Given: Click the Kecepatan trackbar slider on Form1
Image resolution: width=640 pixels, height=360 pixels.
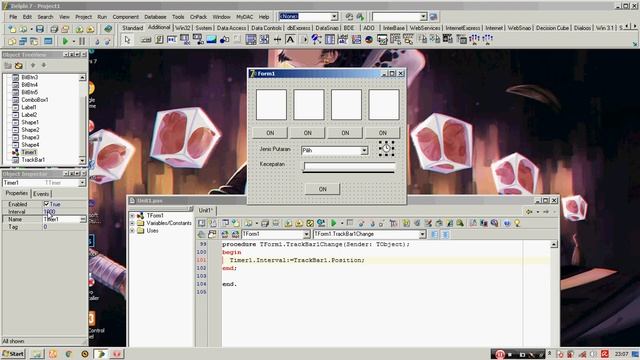Looking at the screenshot, I should point(349,167).
